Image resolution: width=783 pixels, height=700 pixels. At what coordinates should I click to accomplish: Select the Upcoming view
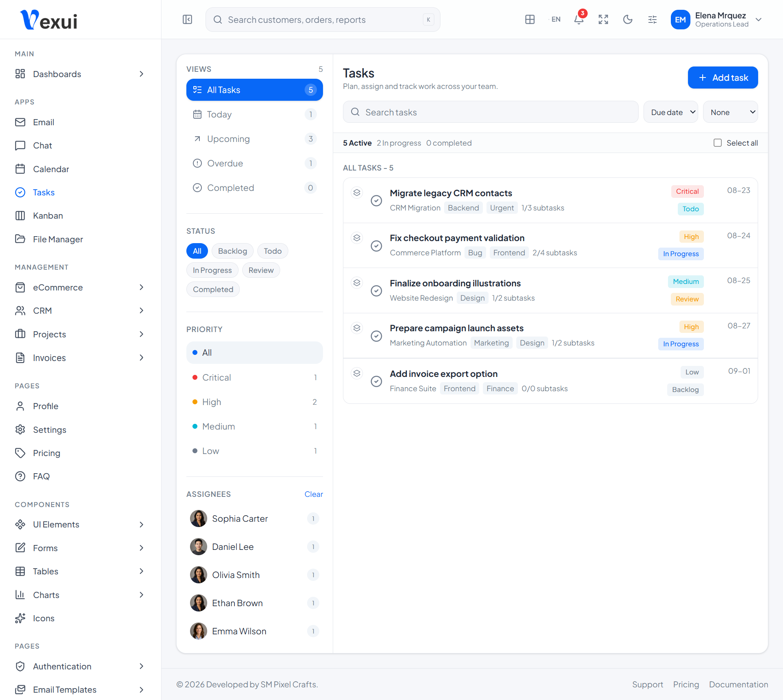coord(254,139)
